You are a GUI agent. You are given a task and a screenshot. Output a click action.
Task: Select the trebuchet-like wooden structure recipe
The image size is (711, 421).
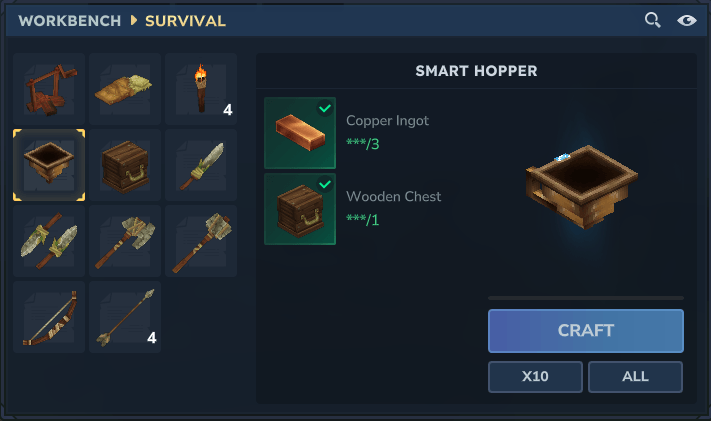(x=49, y=89)
